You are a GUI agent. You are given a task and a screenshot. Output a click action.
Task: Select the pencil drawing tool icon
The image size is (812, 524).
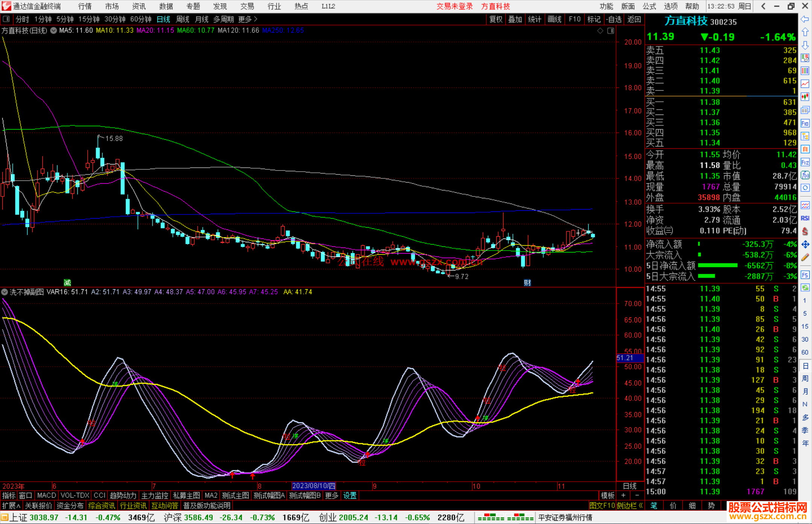pos(805,258)
